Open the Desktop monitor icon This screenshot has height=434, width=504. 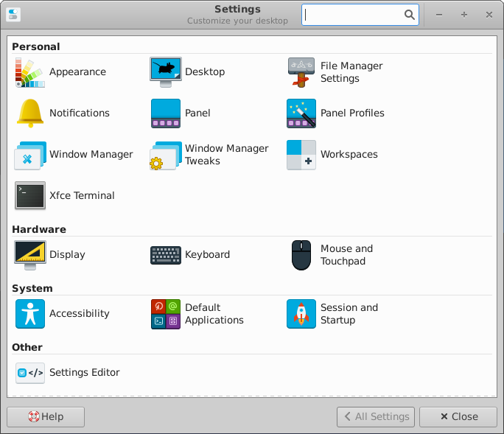pos(166,72)
